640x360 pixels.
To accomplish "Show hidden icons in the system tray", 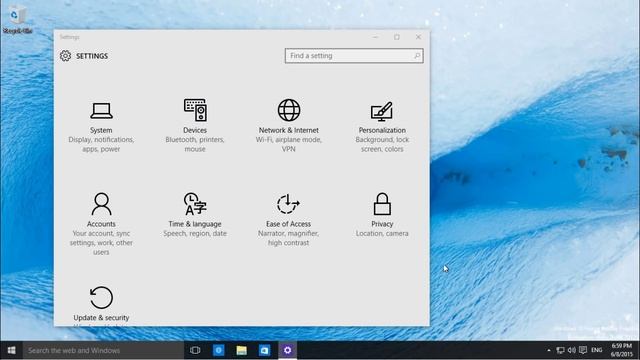I will click(x=549, y=350).
